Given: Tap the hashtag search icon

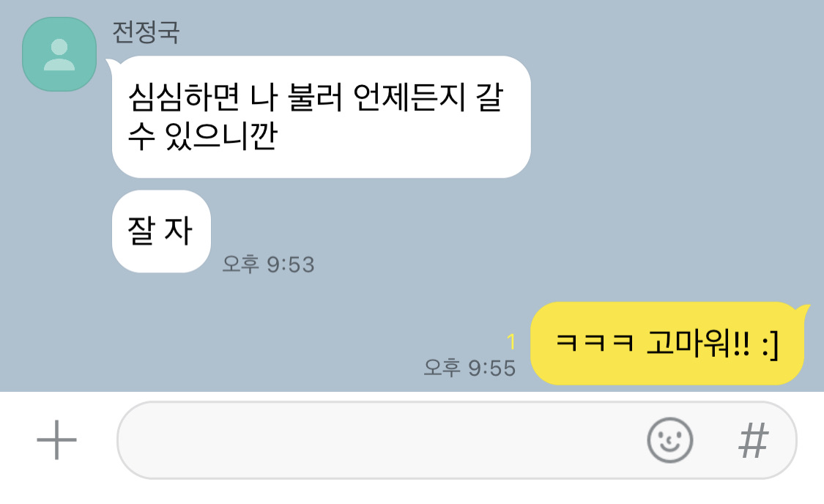Looking at the screenshot, I should click(x=754, y=440).
